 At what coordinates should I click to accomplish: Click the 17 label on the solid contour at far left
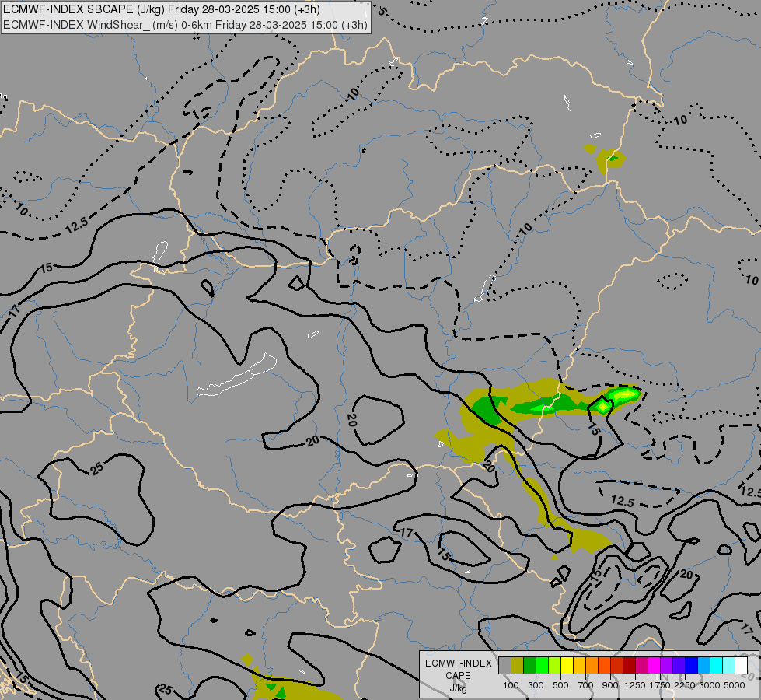pos(15,311)
